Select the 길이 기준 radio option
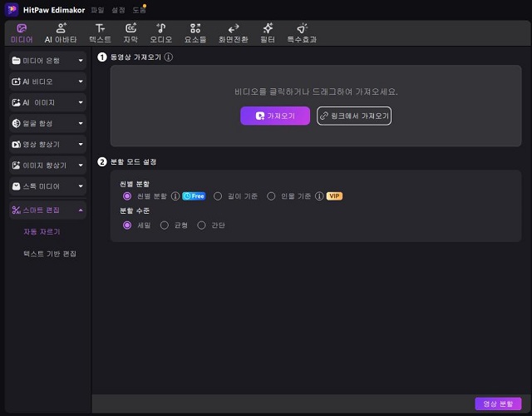Screen dimensions: 532x416 tap(218, 196)
